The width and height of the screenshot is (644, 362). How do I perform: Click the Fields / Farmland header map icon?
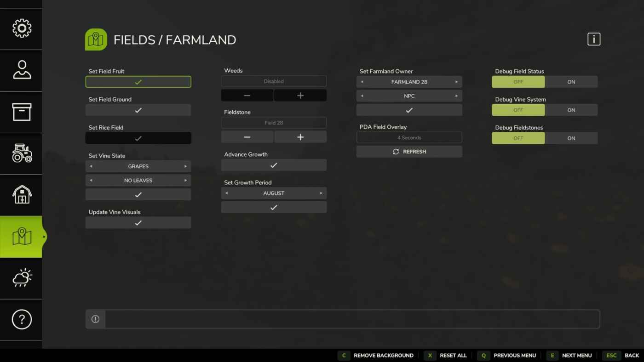tap(96, 40)
